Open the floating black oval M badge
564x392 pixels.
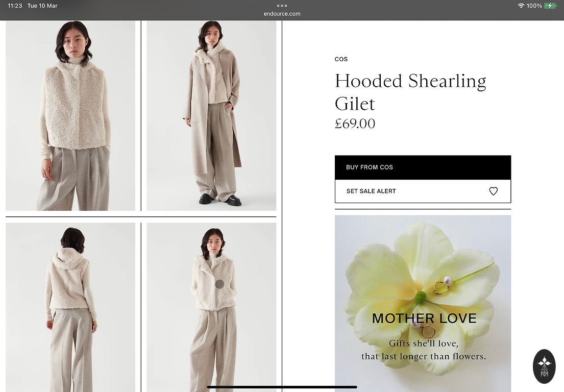(544, 366)
